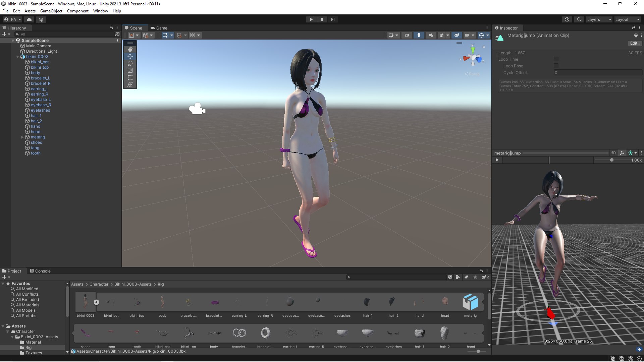Select the Hand view tool
This screenshot has height=362, width=644.
(130, 49)
